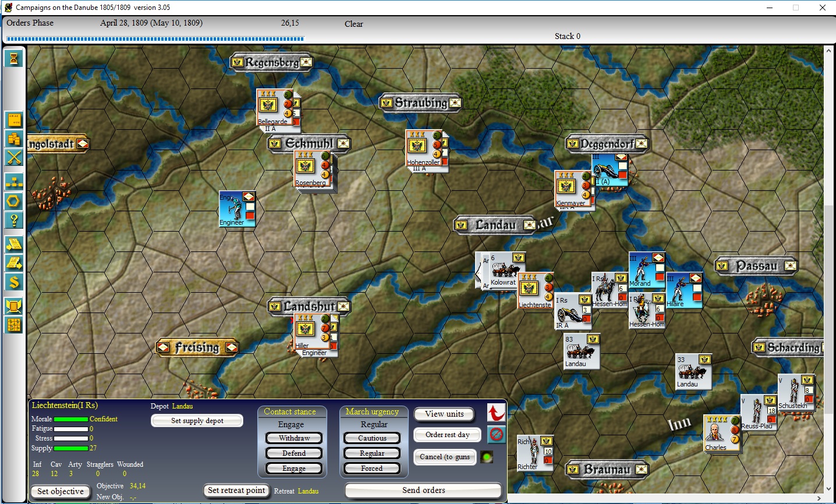836x504 pixels.
Task: Select the Kienmayer corps counter
Action: 573,189
